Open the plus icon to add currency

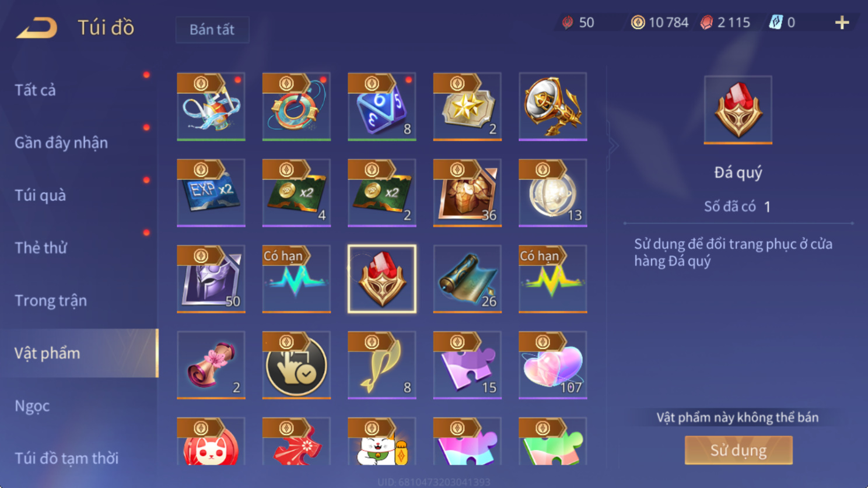pyautogui.click(x=842, y=23)
